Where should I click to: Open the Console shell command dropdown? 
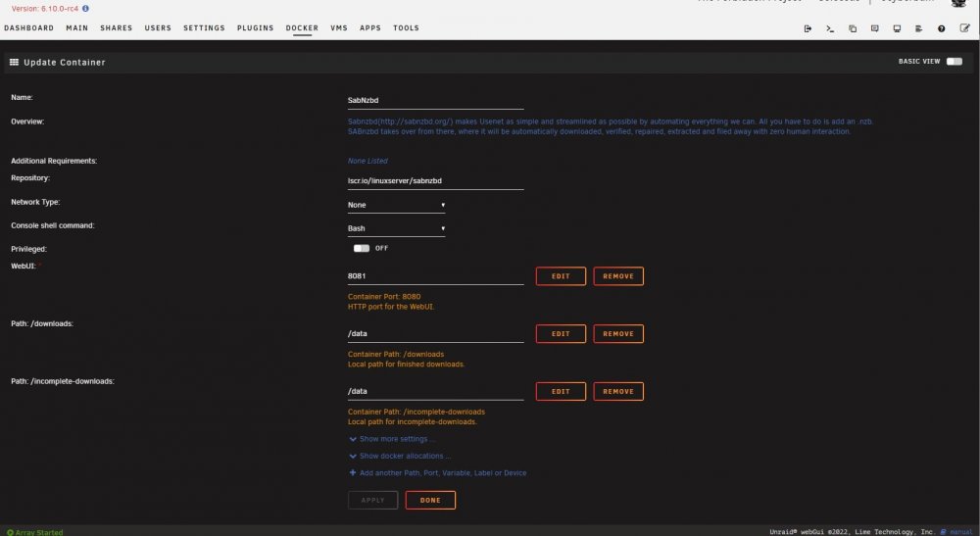click(x=396, y=228)
